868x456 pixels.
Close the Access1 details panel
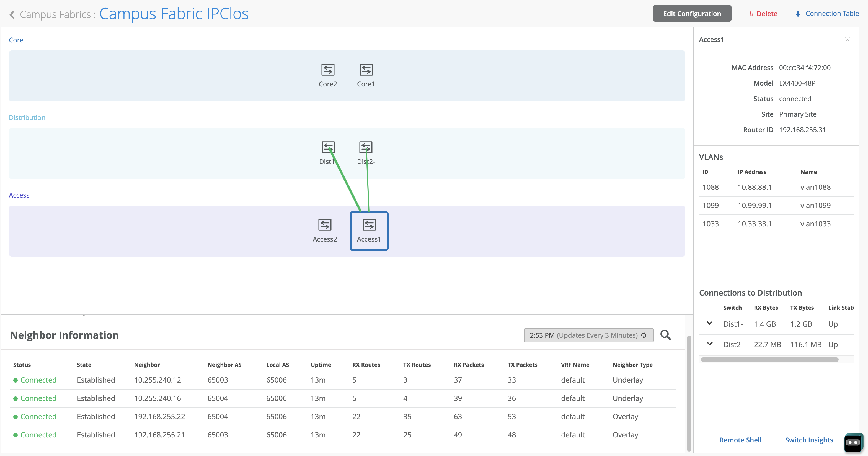point(847,40)
